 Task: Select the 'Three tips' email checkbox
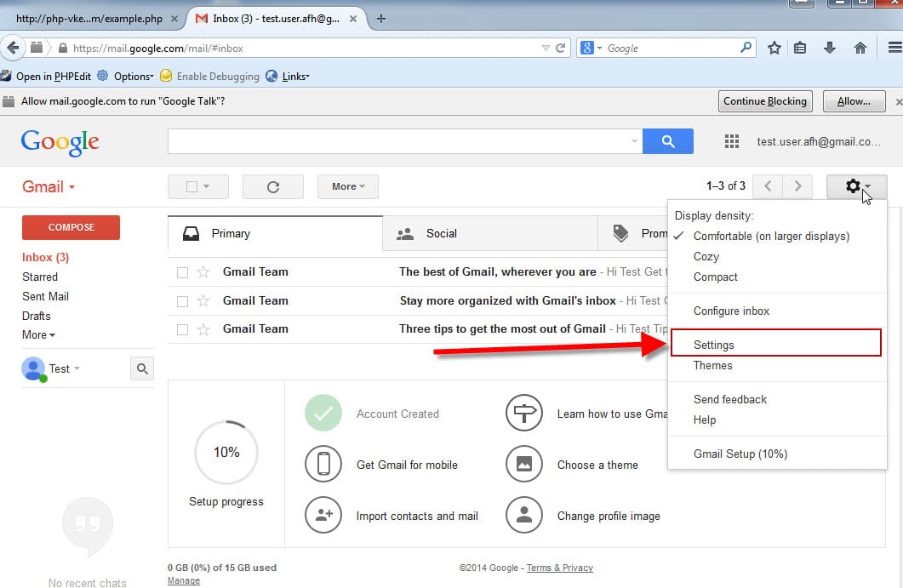coord(182,329)
